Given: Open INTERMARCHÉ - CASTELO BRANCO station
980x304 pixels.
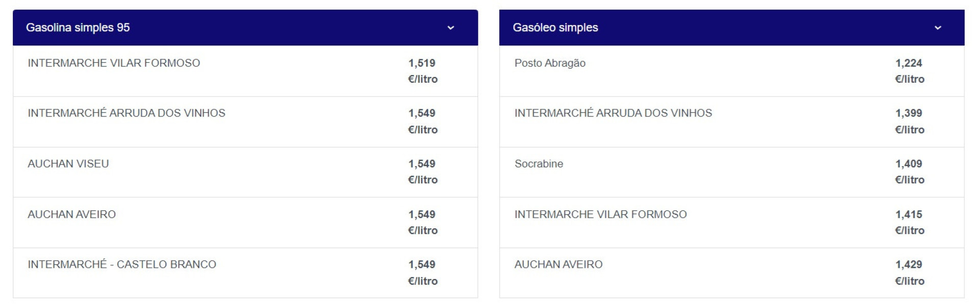Looking at the screenshot, I should [121, 264].
